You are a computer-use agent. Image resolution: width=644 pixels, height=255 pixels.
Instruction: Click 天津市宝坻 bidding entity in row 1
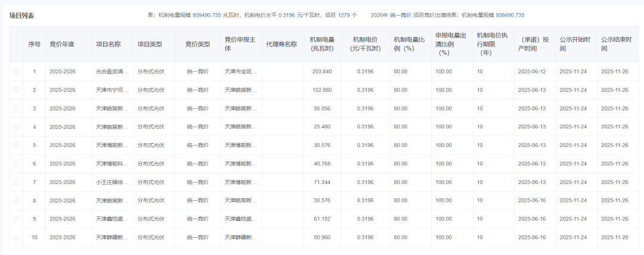[x=241, y=72]
